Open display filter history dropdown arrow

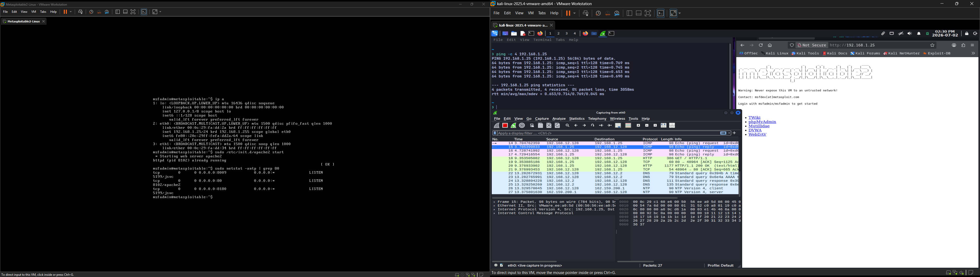tap(729, 133)
